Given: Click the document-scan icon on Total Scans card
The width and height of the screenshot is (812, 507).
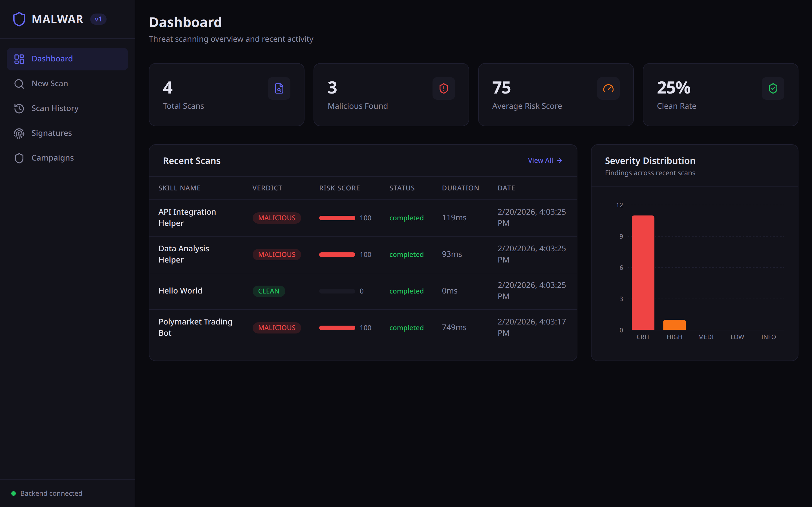Looking at the screenshot, I should pyautogui.click(x=279, y=88).
